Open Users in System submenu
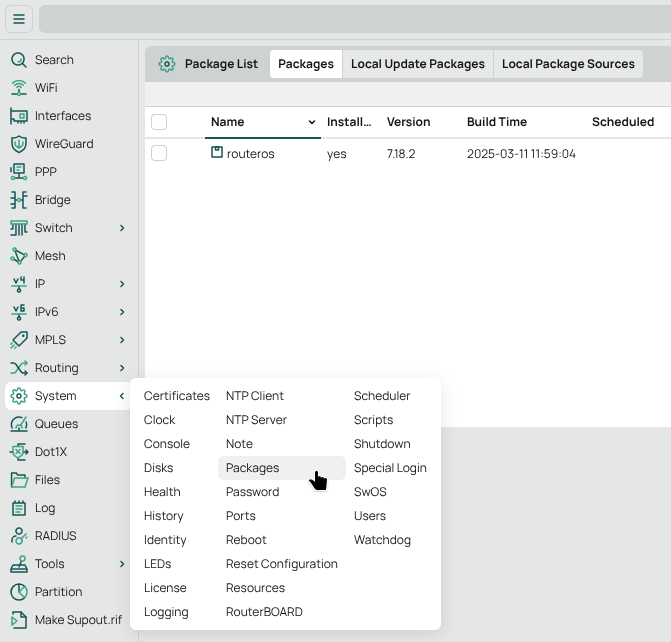 [x=370, y=516]
